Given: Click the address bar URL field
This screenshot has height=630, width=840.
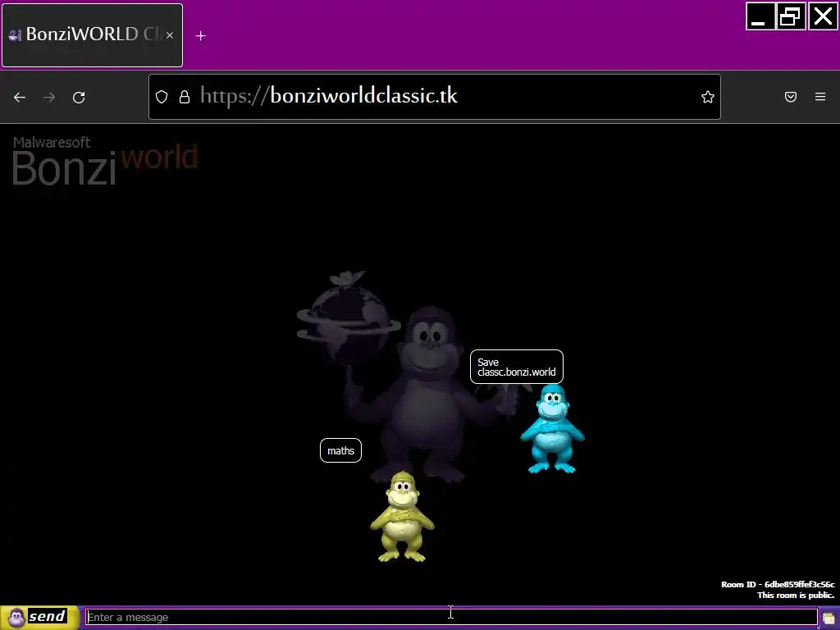Looking at the screenshot, I should click(434, 97).
